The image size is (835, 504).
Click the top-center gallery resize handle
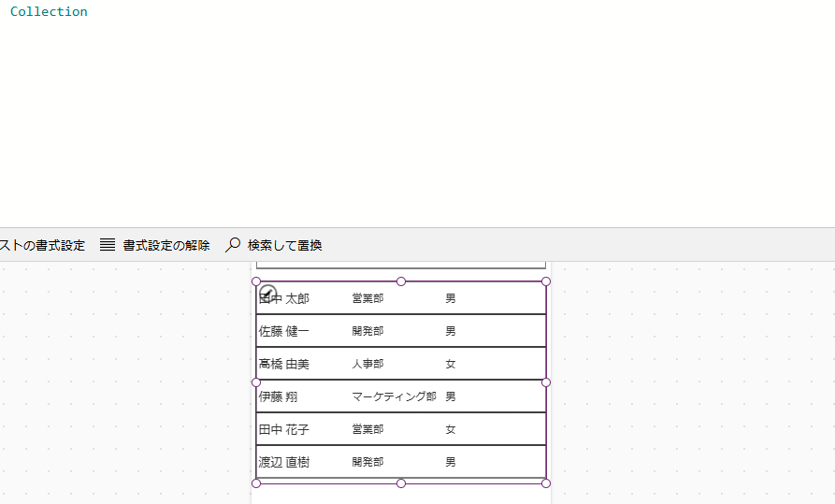pyautogui.click(x=401, y=281)
